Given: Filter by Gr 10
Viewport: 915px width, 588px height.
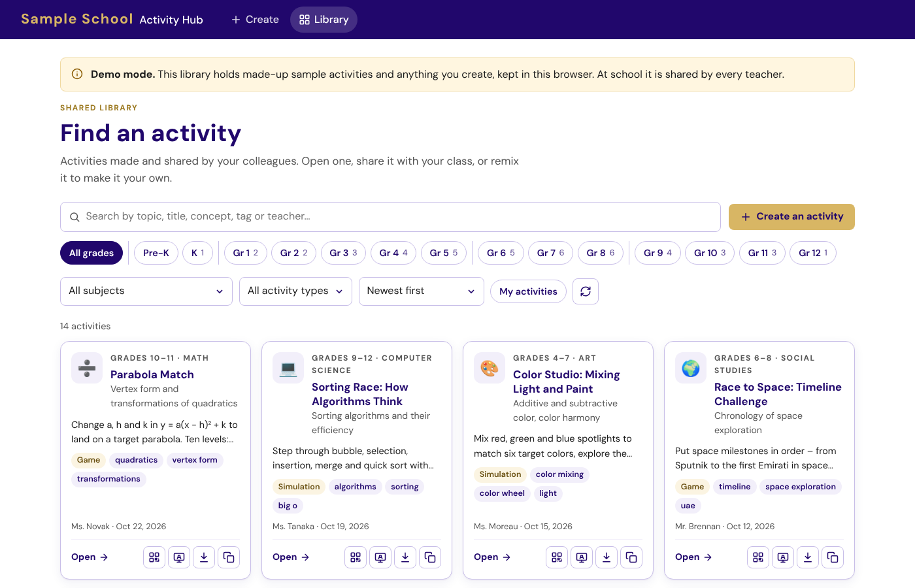Looking at the screenshot, I should click(710, 253).
